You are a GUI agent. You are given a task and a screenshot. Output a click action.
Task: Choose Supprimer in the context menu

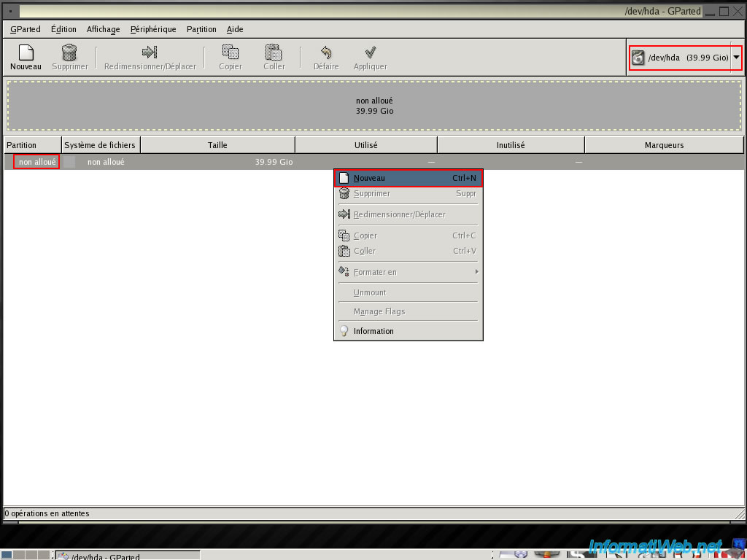pos(409,193)
